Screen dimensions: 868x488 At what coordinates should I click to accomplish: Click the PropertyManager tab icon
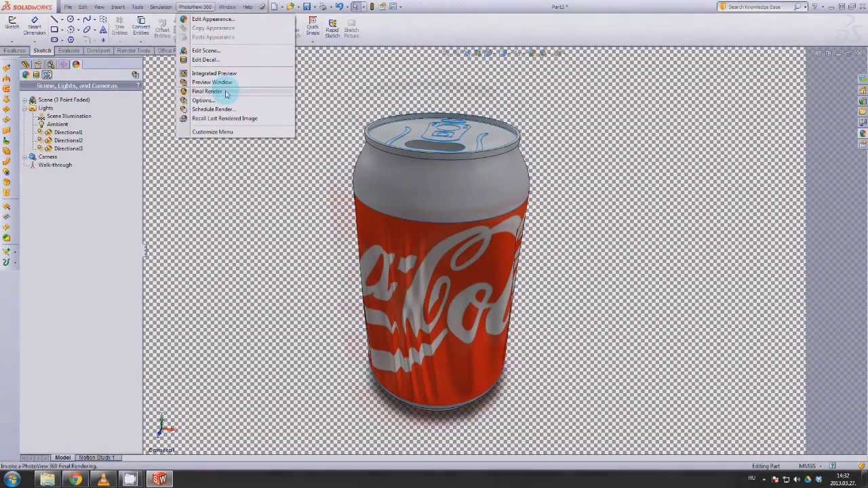click(x=38, y=64)
